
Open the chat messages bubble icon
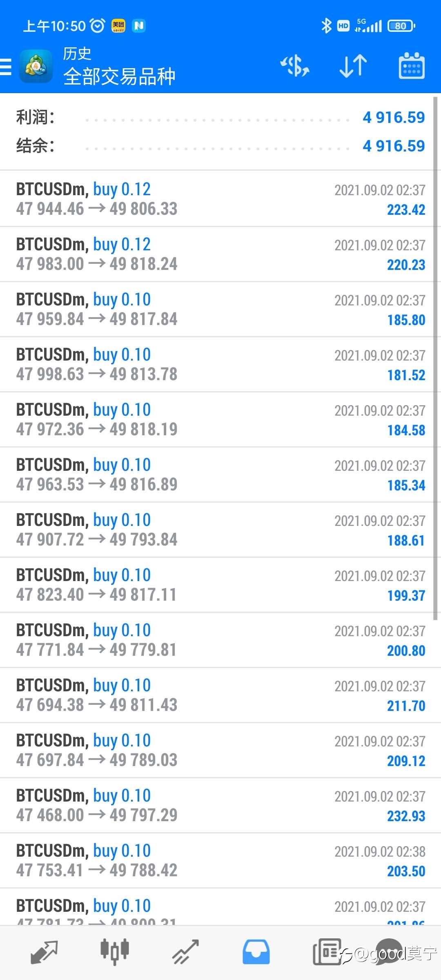tap(389, 951)
